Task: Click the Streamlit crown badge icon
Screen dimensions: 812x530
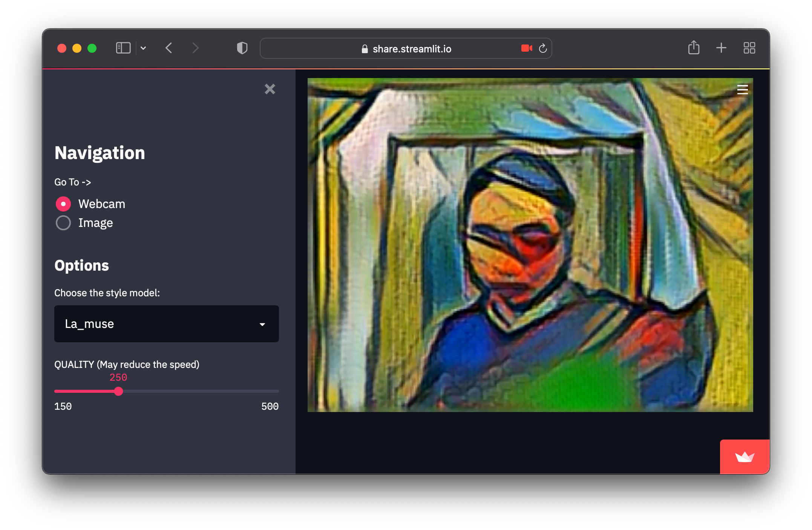Action: coord(744,457)
